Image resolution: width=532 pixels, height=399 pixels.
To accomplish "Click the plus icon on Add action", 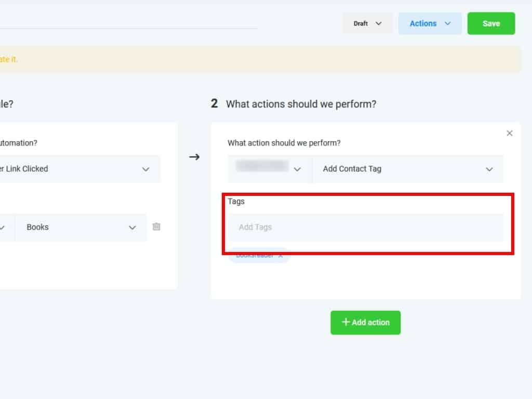I will (x=345, y=322).
